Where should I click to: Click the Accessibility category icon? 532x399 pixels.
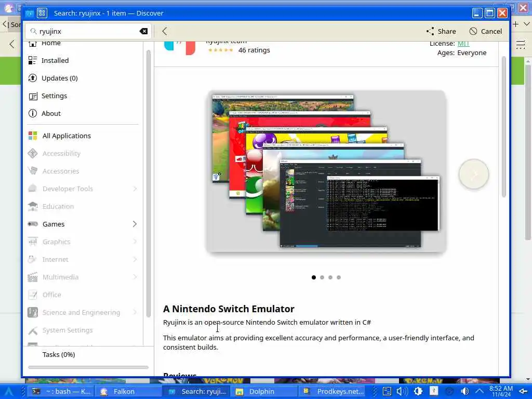click(x=33, y=153)
